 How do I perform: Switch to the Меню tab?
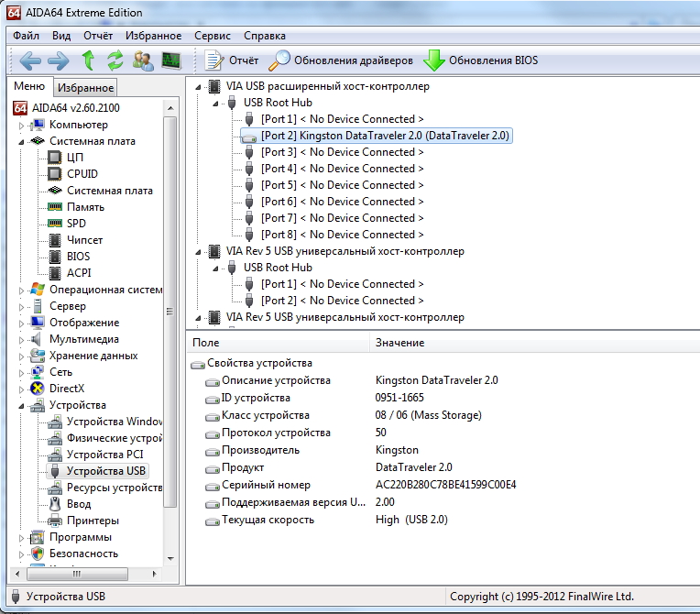coord(29,86)
